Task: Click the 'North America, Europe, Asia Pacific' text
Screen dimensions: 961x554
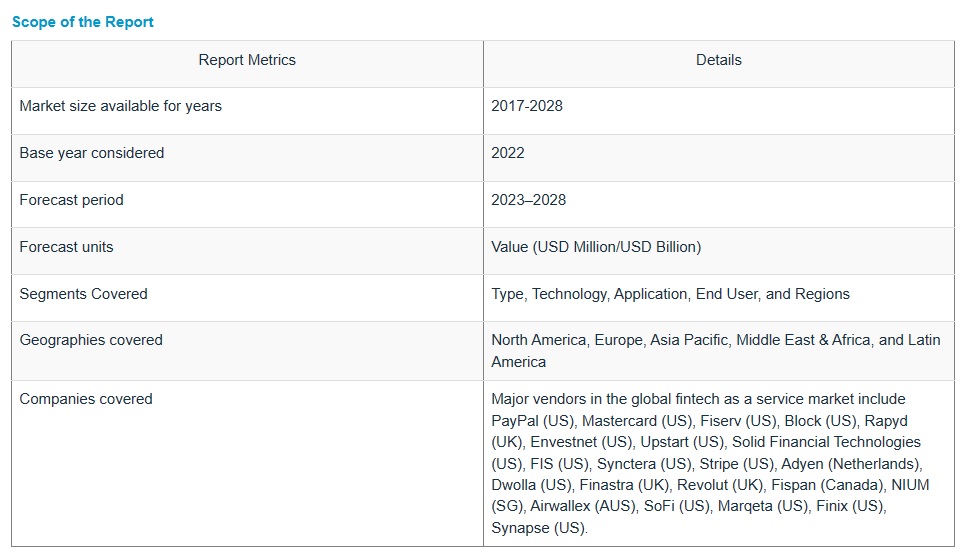Action: [x=611, y=340]
